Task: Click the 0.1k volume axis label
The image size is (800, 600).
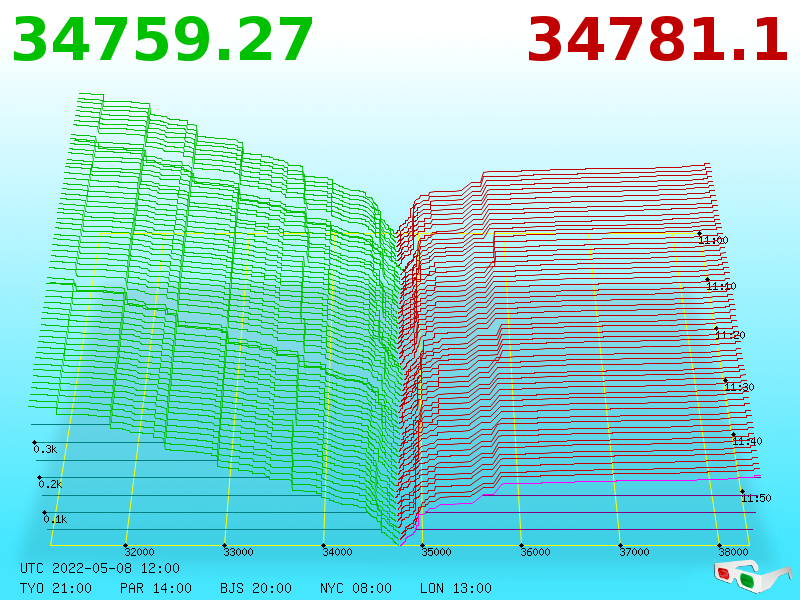Action: 55,519
